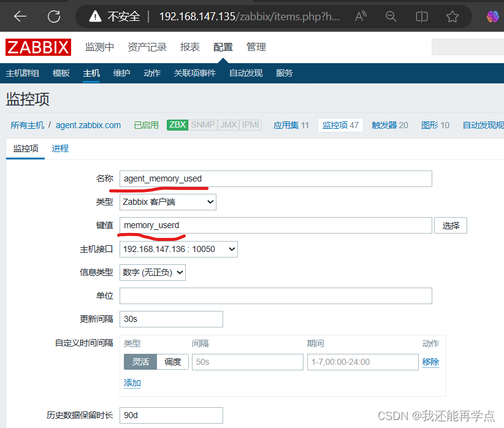Open the 资产记录 menu
This screenshot has height=428, width=504.
coord(147,47)
